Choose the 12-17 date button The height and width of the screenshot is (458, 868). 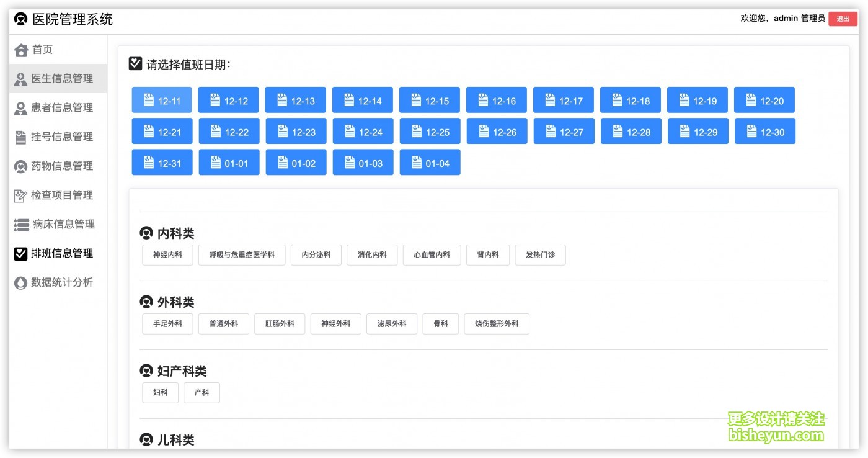pyautogui.click(x=563, y=100)
